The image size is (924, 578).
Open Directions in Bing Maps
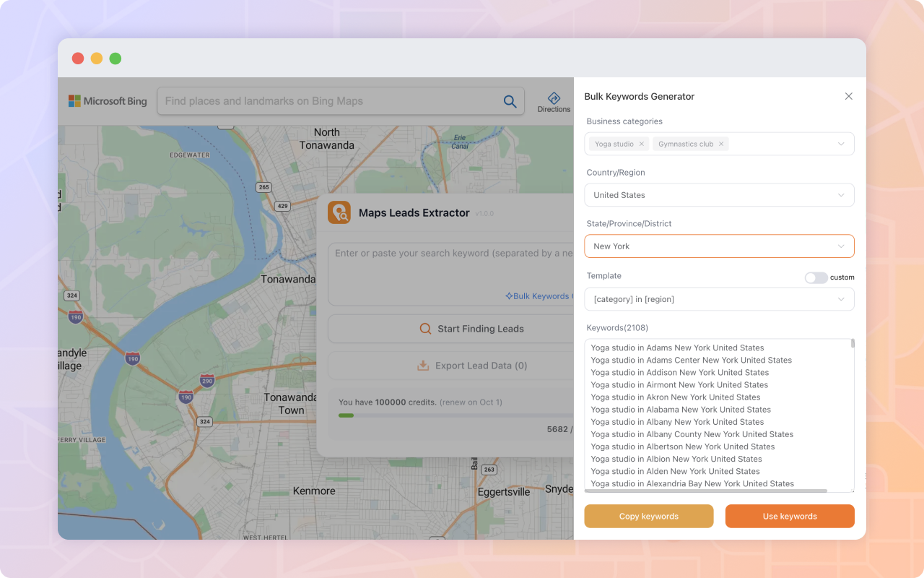[x=554, y=102]
